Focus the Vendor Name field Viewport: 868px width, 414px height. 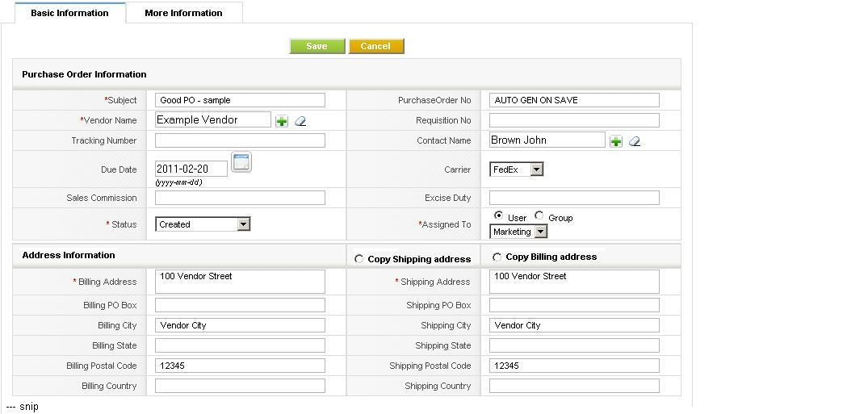pyautogui.click(x=213, y=120)
